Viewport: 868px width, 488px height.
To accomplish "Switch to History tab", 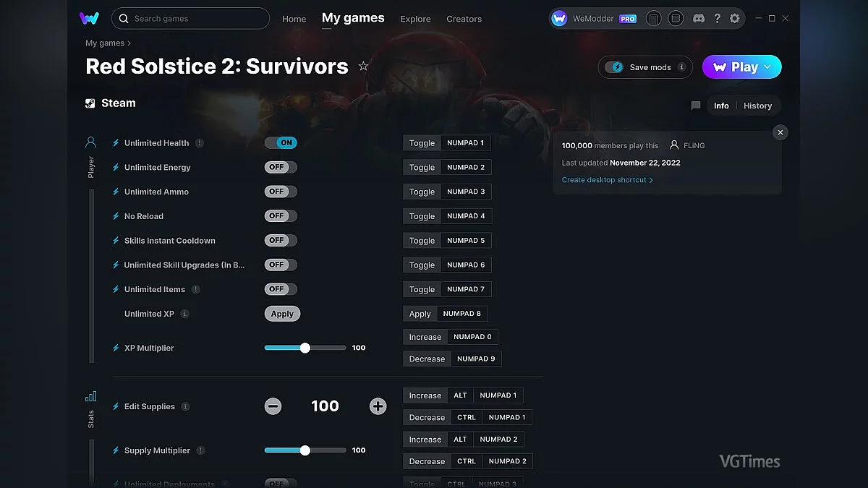I will [757, 106].
